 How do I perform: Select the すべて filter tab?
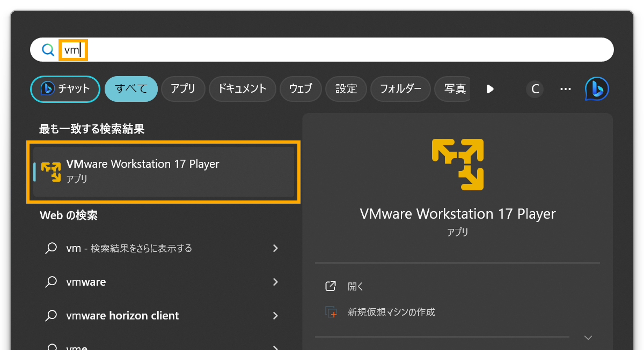pyautogui.click(x=131, y=89)
